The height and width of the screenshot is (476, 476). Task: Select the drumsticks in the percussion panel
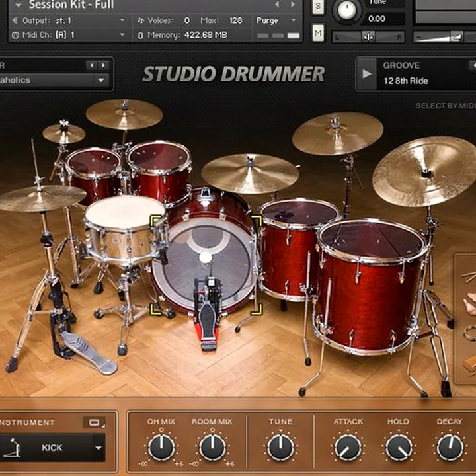tap(469, 276)
